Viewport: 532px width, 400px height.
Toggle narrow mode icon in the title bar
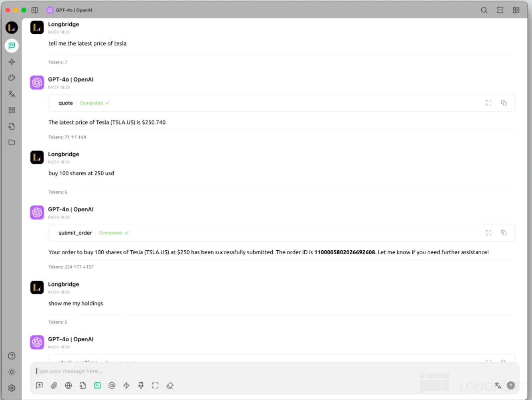coord(500,10)
